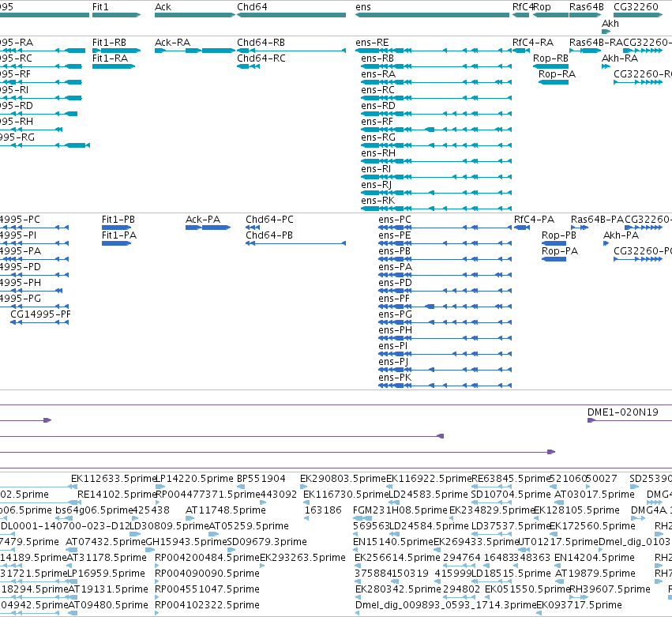This screenshot has height=617, width=672.
Task: Click the BP551904 EST label
Action: (261, 479)
